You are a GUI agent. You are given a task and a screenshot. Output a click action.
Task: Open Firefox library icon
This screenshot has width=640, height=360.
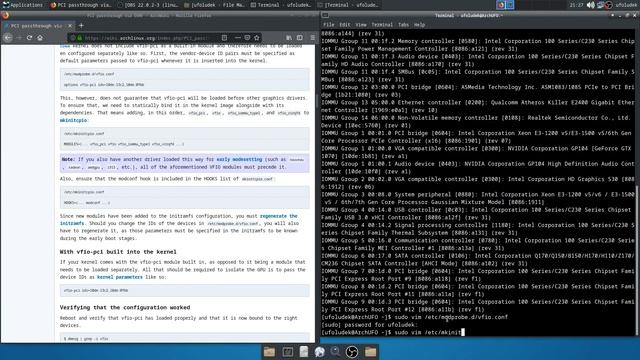pos(289,38)
